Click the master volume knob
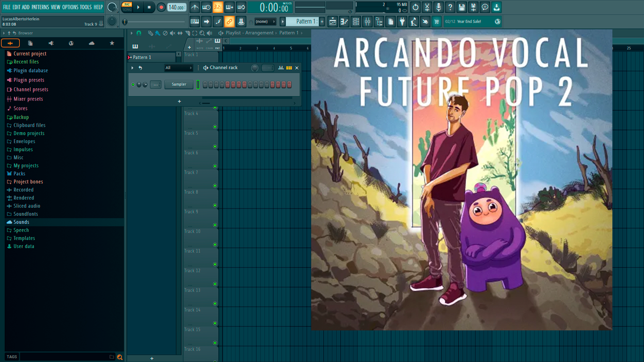This screenshot has width=644, height=362. coord(112,7)
